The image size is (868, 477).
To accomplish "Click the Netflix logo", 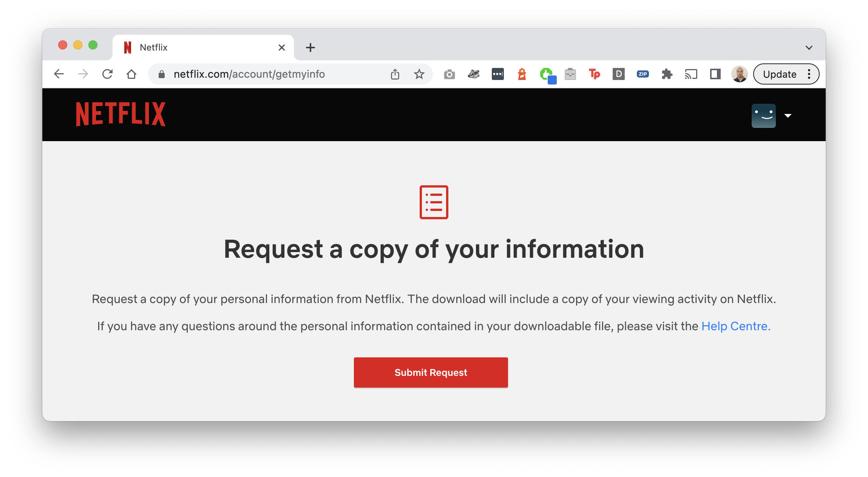I will (x=120, y=114).
